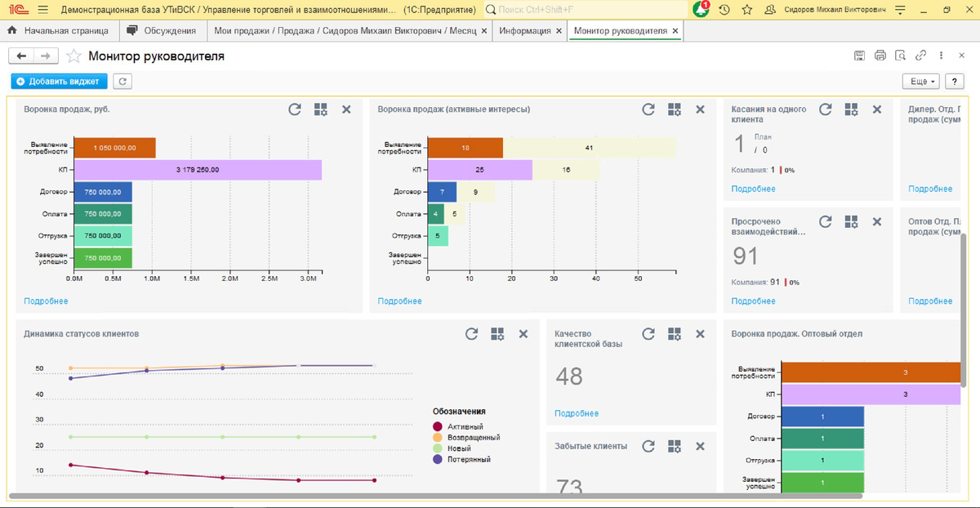Configure Просрочено взаимодействий widget

(852, 221)
